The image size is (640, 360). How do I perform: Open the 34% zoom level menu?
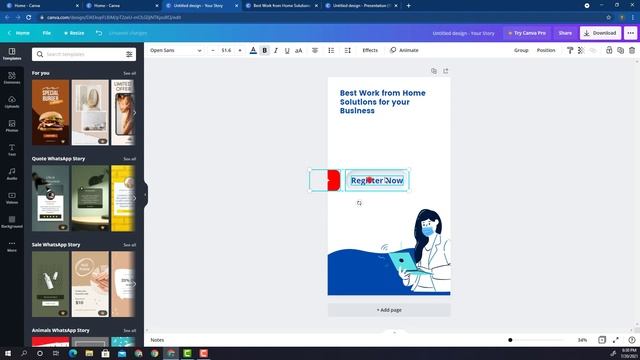click(x=582, y=340)
